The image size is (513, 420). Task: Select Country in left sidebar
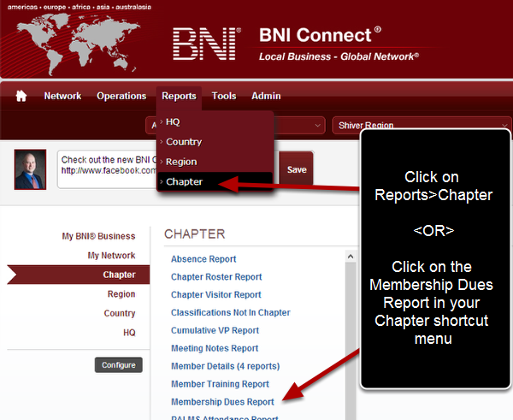(120, 313)
